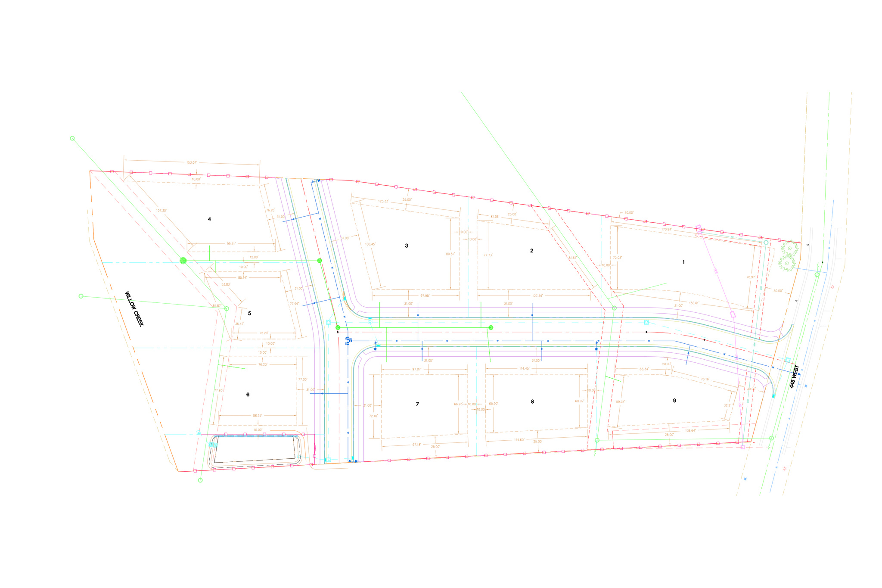Click the teal circle at lot 1's corner
Viewport: 882px width, 588px height.
click(766, 243)
